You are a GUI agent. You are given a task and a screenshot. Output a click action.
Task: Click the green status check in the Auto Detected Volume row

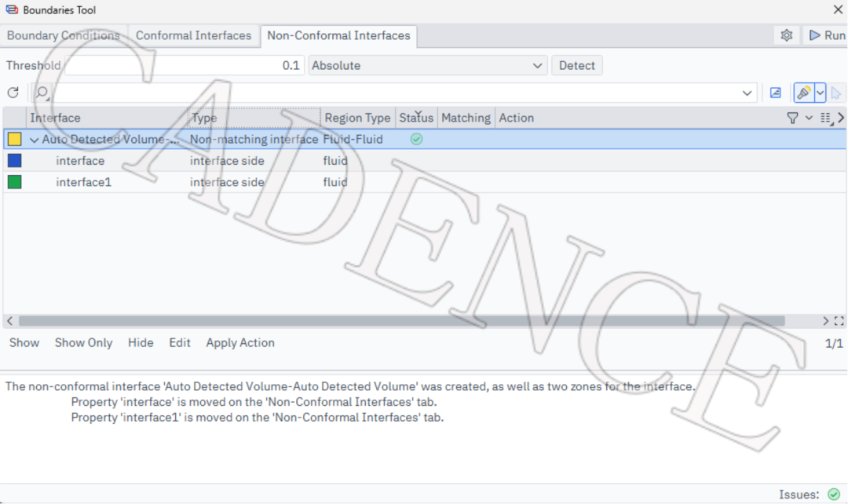(416, 140)
